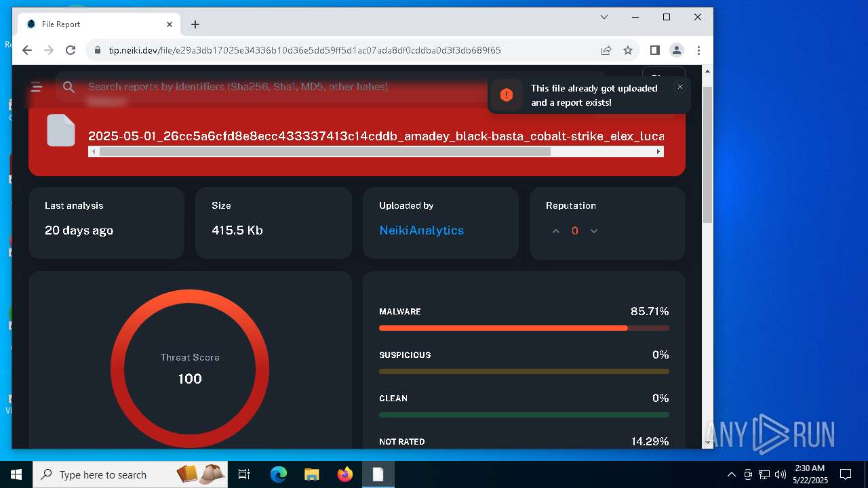Click the search magnifier icon

point(68,87)
